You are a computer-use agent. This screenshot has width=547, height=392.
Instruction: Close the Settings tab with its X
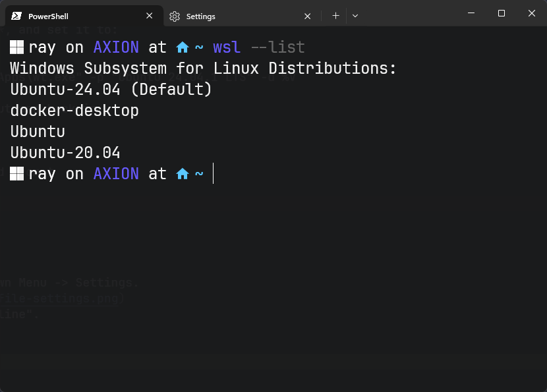coord(307,16)
